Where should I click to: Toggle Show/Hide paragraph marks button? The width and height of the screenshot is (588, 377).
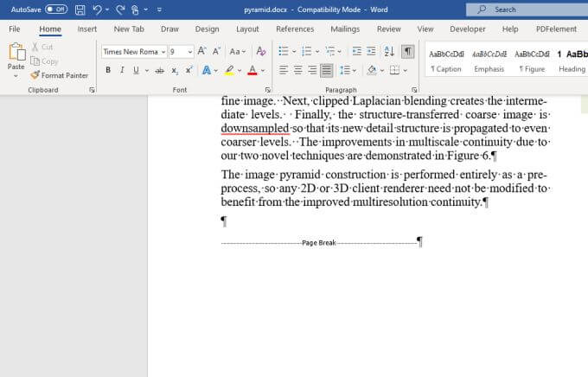[x=407, y=52]
